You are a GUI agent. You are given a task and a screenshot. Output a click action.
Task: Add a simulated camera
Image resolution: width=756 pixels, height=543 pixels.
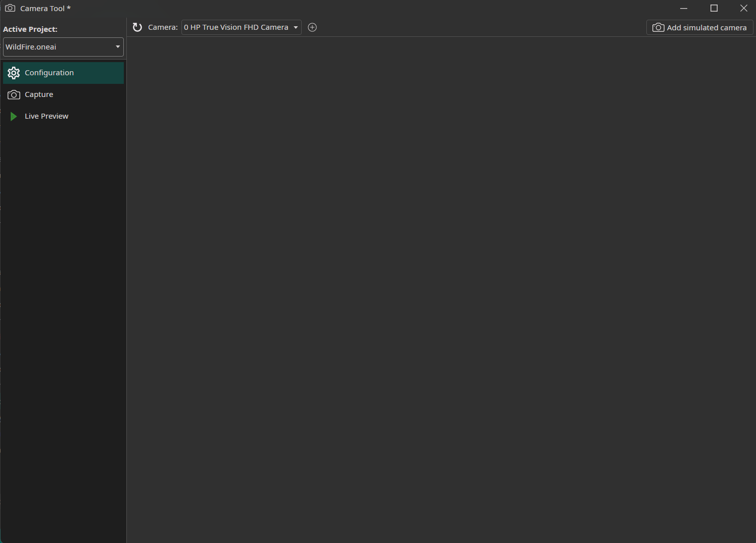700,27
